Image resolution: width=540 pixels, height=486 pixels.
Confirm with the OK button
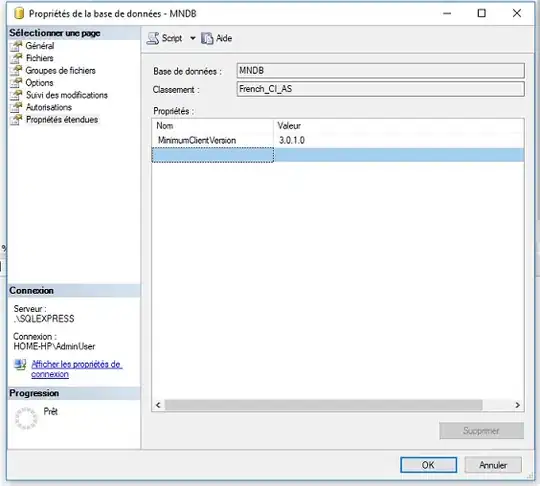[428, 465]
